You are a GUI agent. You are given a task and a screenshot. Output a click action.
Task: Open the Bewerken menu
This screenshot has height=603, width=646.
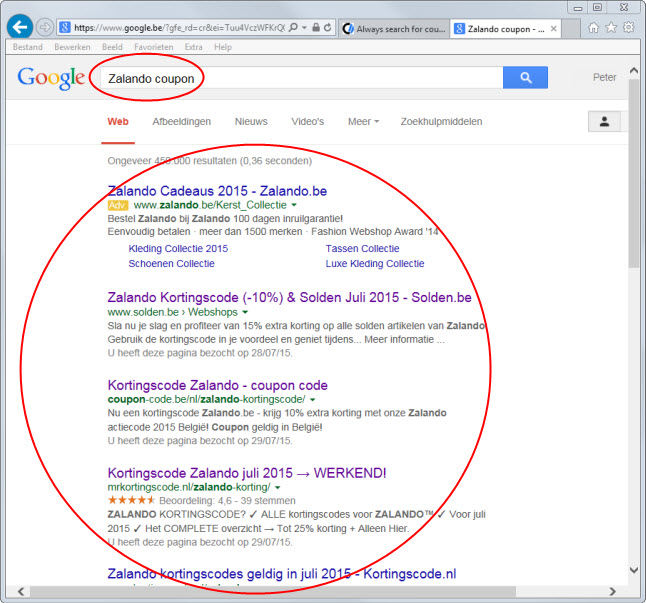pos(72,47)
